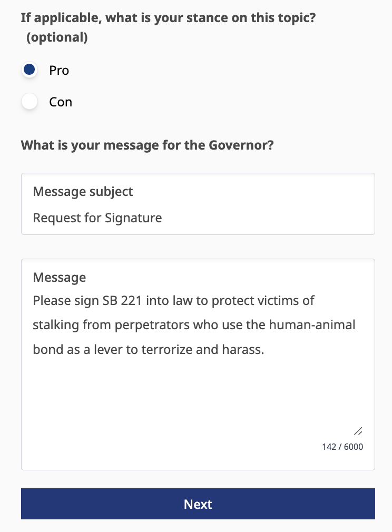Focus the Message subject input field
Screen dimensions: 392x532
click(198, 218)
